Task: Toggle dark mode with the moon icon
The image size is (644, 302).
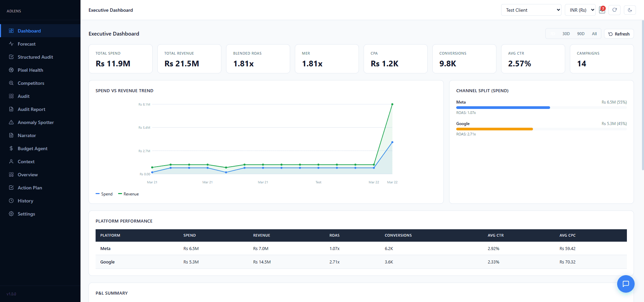Action: tap(630, 10)
